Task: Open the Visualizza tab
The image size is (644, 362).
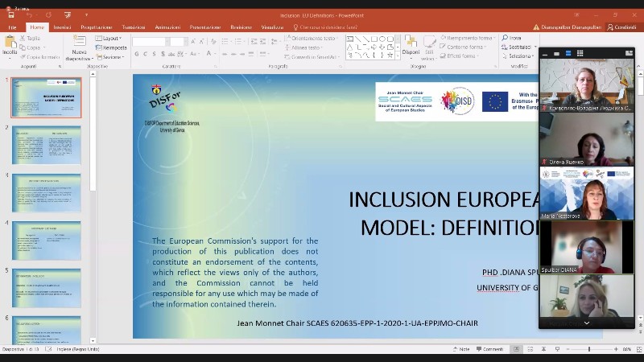Action: point(272,27)
